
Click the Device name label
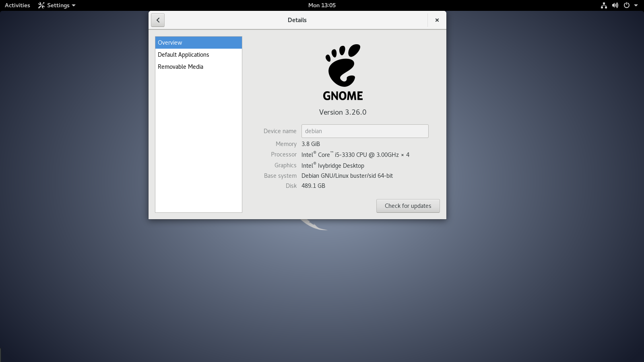pyautogui.click(x=280, y=131)
